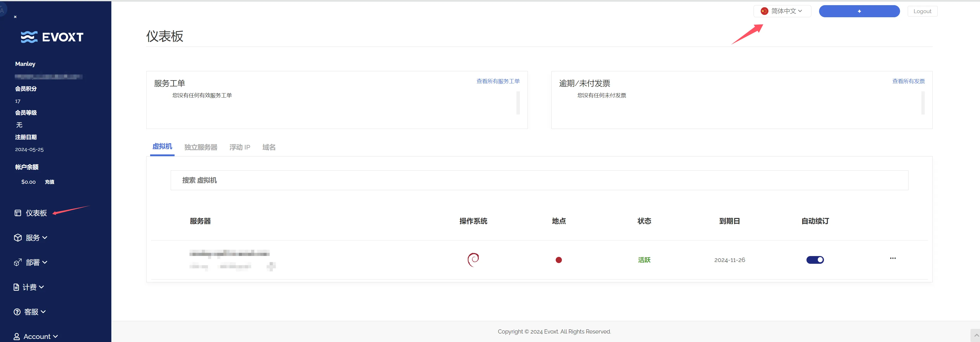
Task: Toggle the auto-renew switch off
Action: pos(815,260)
